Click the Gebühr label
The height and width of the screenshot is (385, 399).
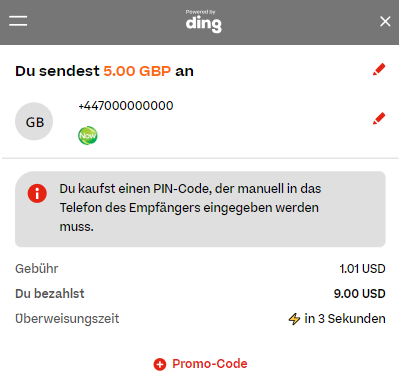(x=37, y=269)
